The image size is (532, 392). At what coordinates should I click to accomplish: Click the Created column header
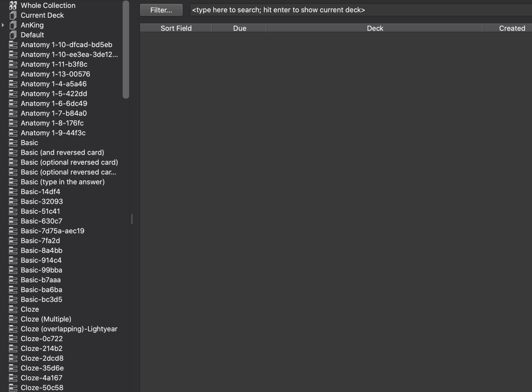tap(512, 28)
